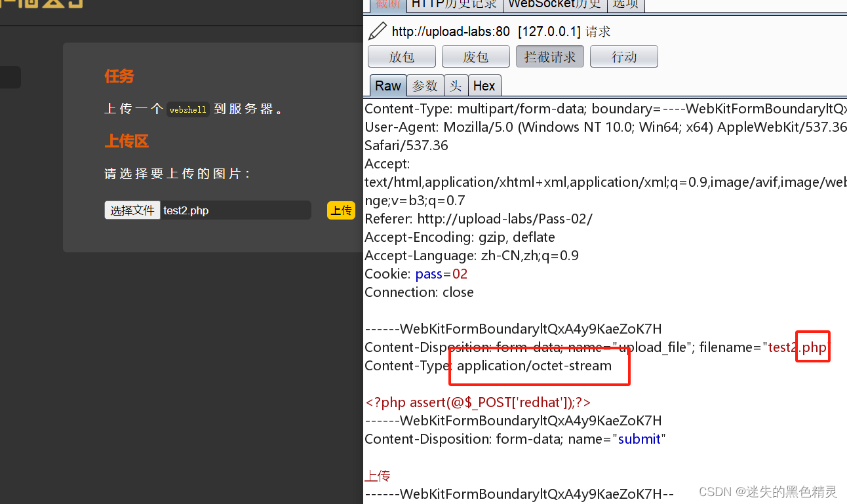Switch to the Hex view tab
The width and height of the screenshot is (847, 504).
pos(484,86)
